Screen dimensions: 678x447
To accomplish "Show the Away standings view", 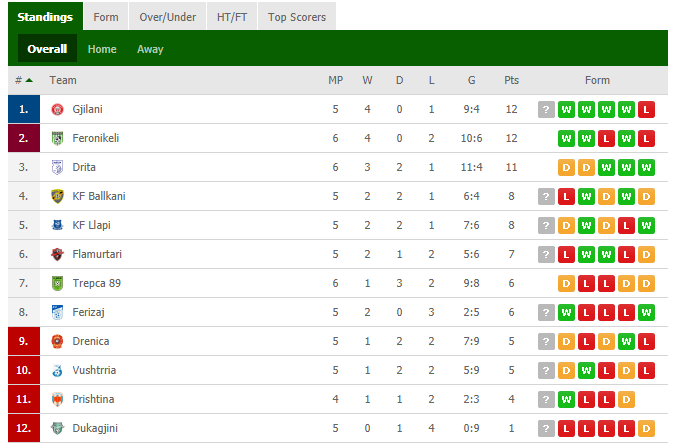I will pyautogui.click(x=150, y=49).
